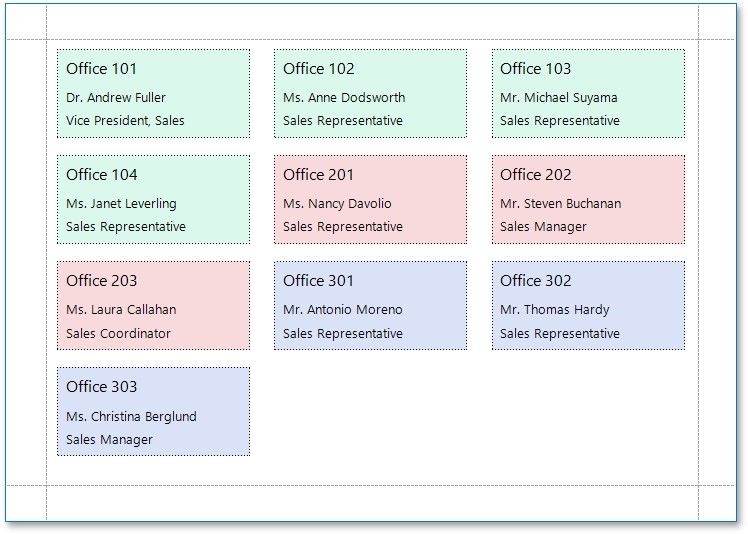Click the name Mr. Michael Suyama
Image resolution: width=748 pixels, height=534 pixels.
559,98
